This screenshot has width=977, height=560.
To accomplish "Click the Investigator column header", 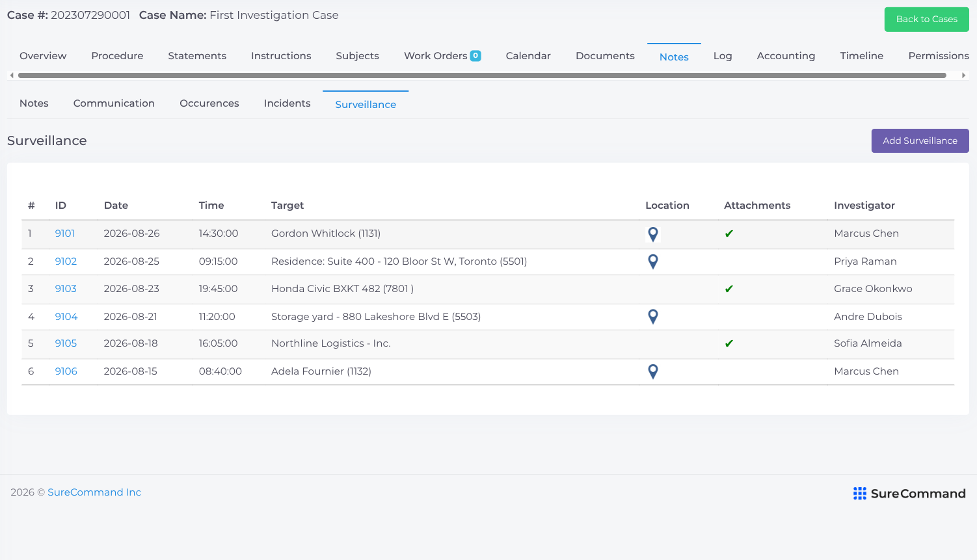I will (x=864, y=206).
